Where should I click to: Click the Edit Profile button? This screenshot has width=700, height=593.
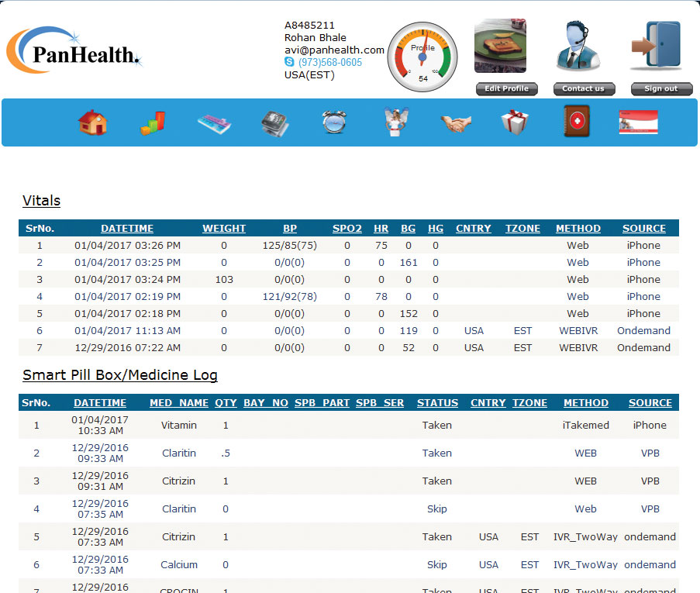tap(506, 89)
